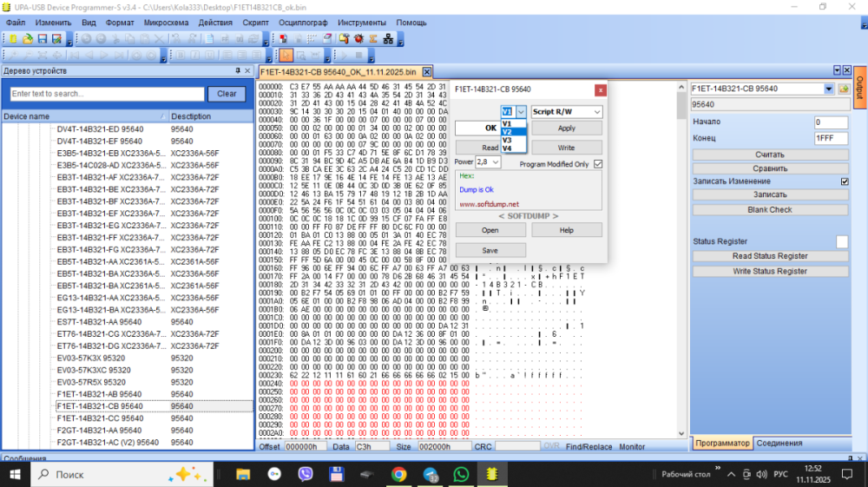Select F1ET-14B321-CC 95640 in device tree
Image resolution: width=868 pixels, height=487 pixels.
click(100, 418)
